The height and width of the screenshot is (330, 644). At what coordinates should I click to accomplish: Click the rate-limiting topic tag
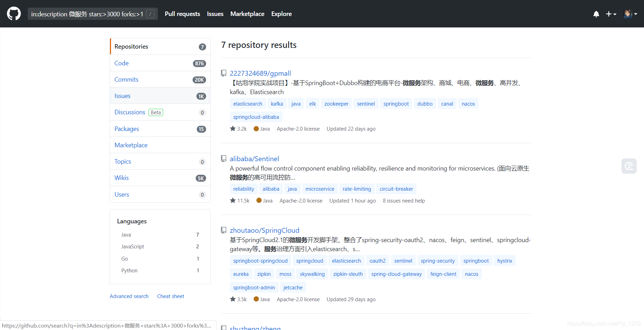tap(357, 189)
